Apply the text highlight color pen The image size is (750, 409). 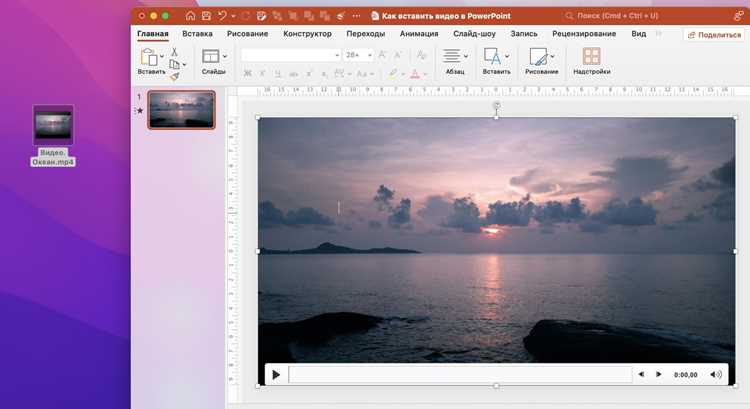393,73
